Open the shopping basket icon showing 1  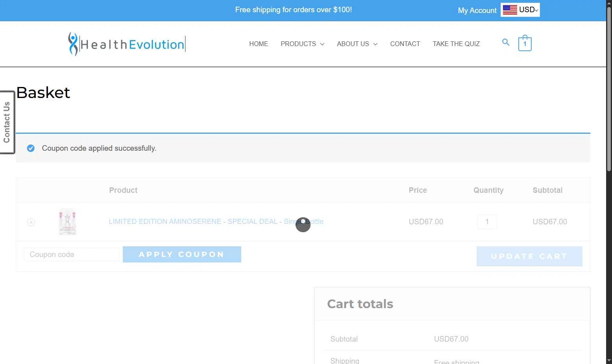click(x=525, y=43)
